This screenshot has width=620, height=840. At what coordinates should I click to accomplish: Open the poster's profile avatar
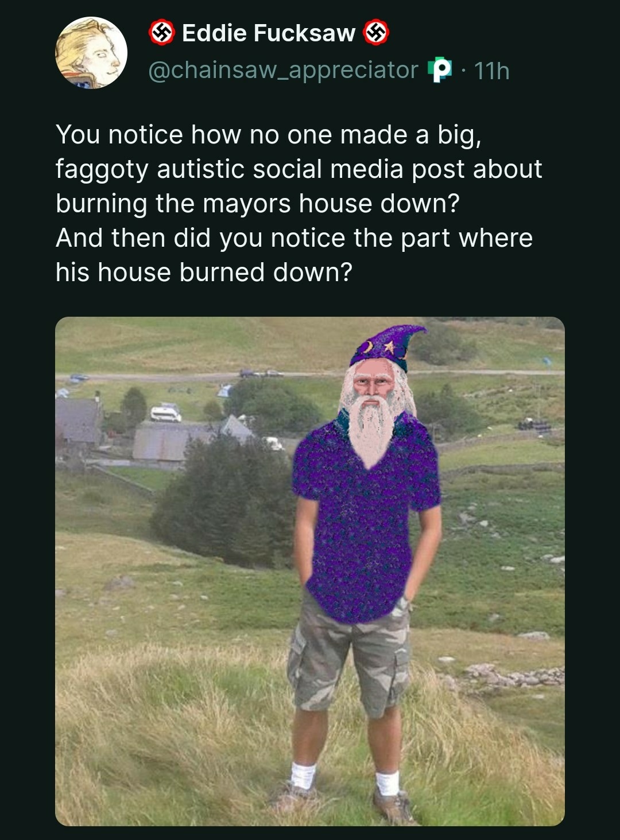click(x=91, y=53)
